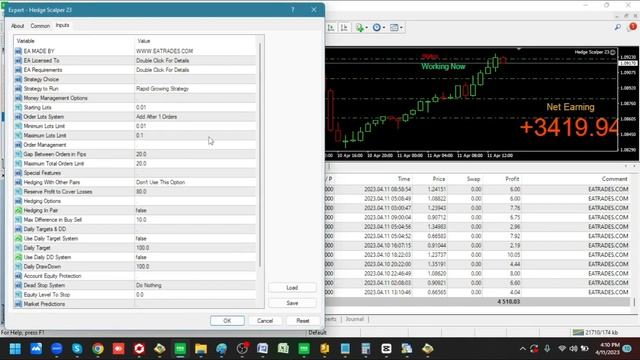Click the Periods clock icon in toolbar
The height and width of the screenshot is (360, 640).
[x=377, y=28]
